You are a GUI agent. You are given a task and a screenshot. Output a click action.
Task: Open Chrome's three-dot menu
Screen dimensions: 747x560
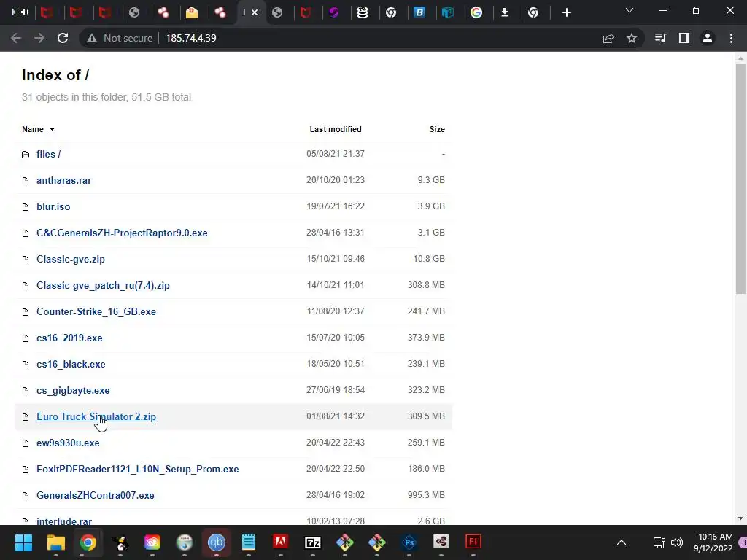tap(731, 38)
